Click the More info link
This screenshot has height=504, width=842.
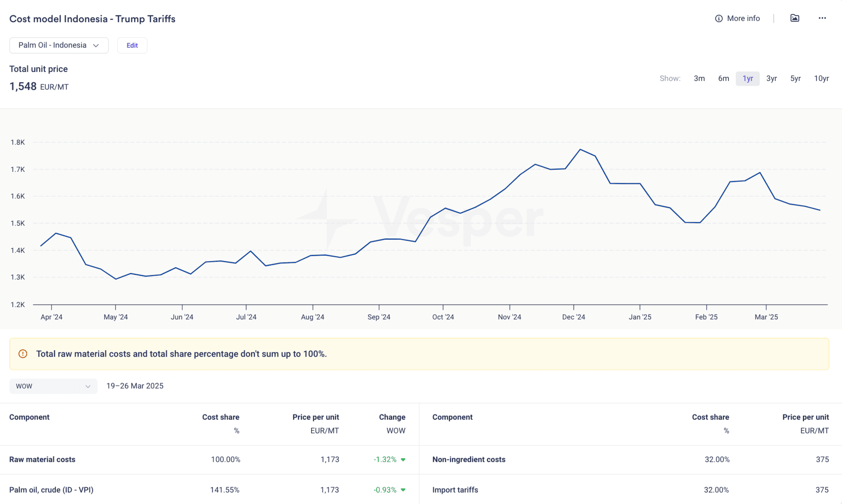743,18
